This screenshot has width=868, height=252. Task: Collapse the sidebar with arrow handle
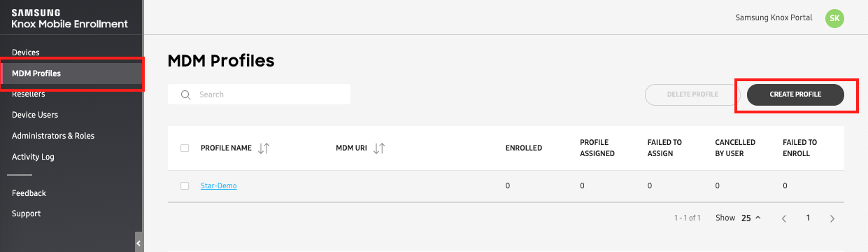[x=138, y=242]
